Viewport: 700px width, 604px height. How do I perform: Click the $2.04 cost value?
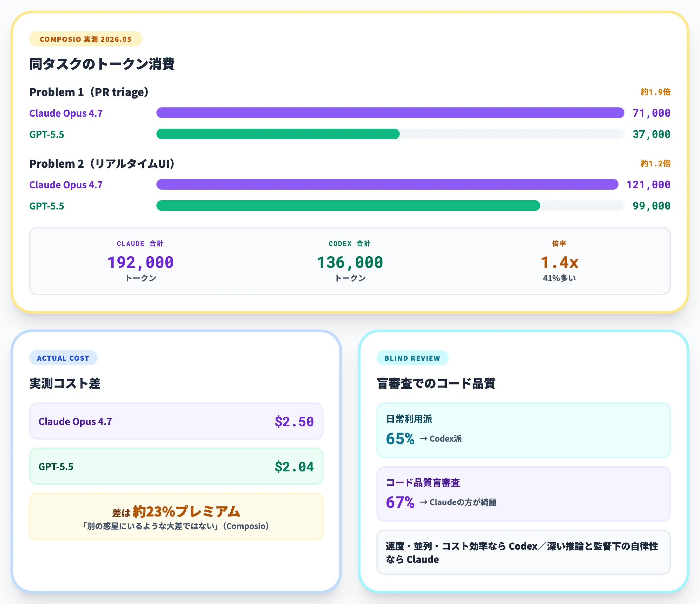294,466
